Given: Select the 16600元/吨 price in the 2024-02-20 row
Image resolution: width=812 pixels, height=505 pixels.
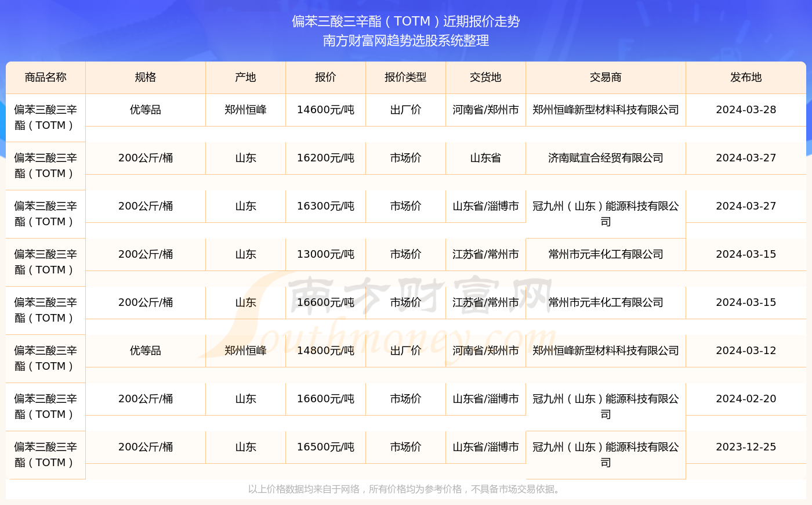Looking at the screenshot, I should [325, 399].
